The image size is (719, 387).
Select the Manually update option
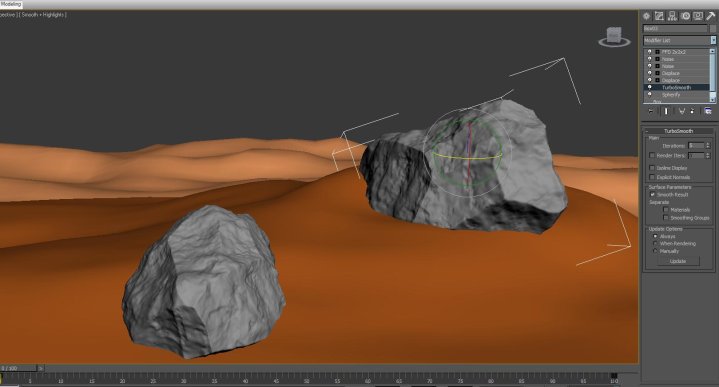tap(655, 251)
